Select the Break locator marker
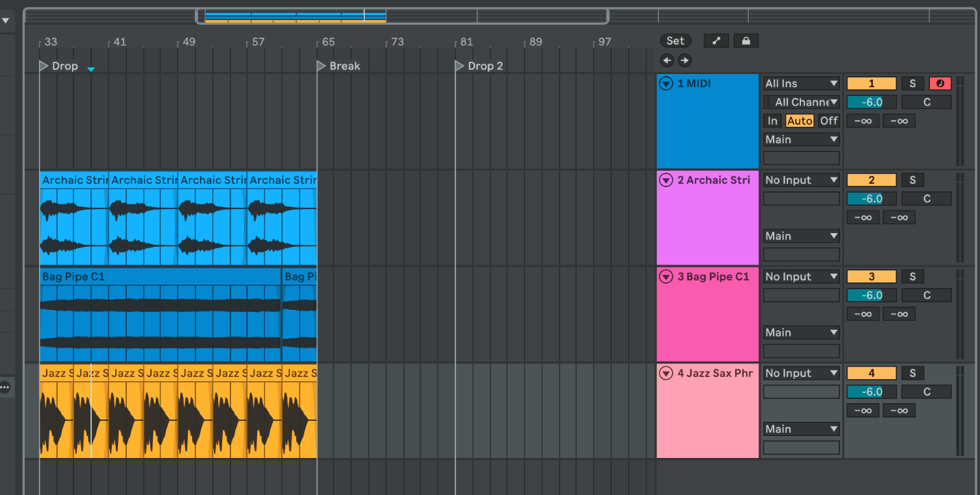Image resolution: width=980 pixels, height=495 pixels. [338, 67]
